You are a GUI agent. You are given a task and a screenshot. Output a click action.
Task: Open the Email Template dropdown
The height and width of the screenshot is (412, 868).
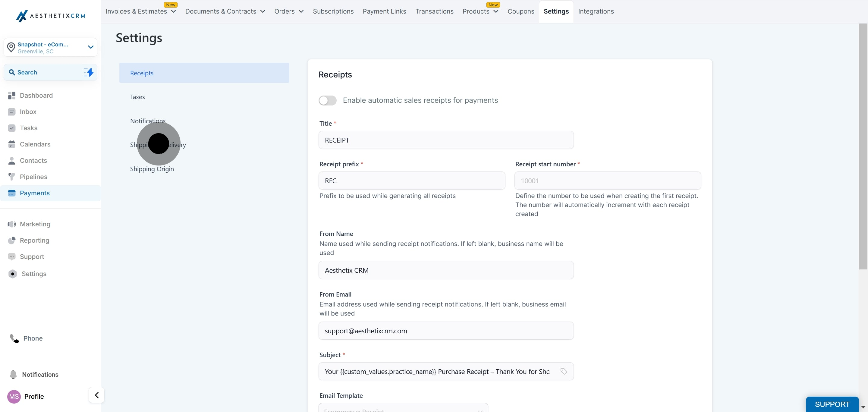pyautogui.click(x=403, y=407)
